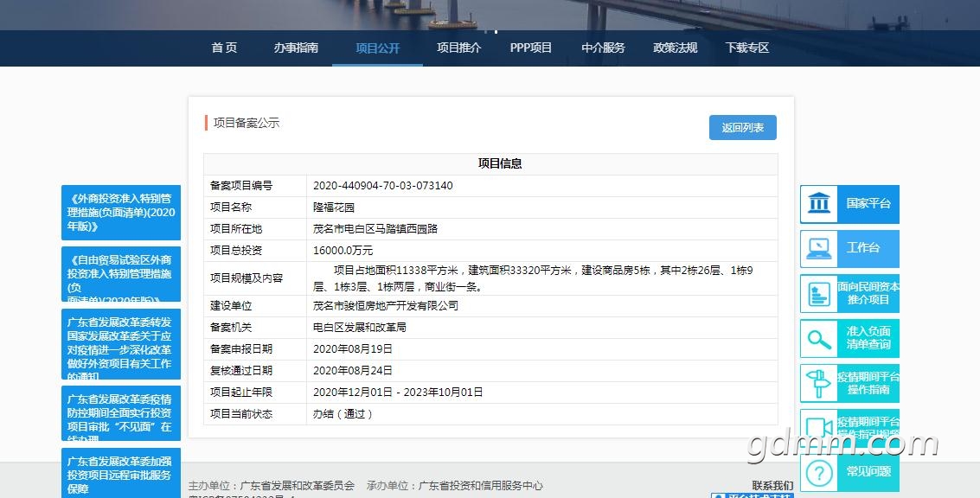
Task: Click the 面向民间资本推介项目 document icon
Action: pyautogui.click(x=819, y=294)
